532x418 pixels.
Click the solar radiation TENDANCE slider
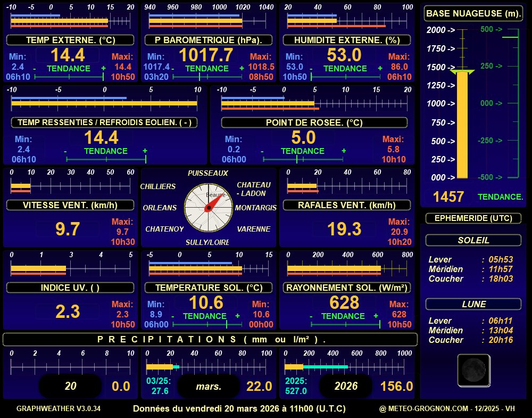pyautogui.click(x=344, y=324)
